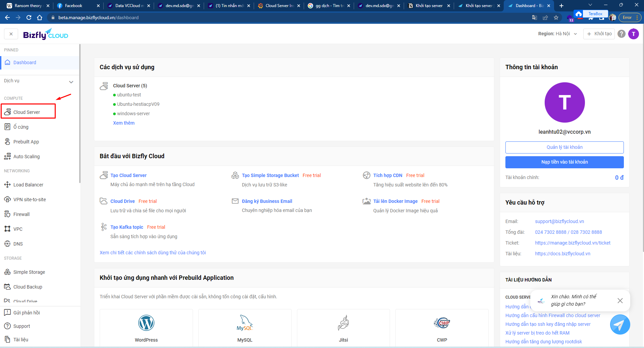Image resolution: width=644 pixels, height=348 pixels.
Task: Reload the page in the browser
Action: tap(29, 17)
